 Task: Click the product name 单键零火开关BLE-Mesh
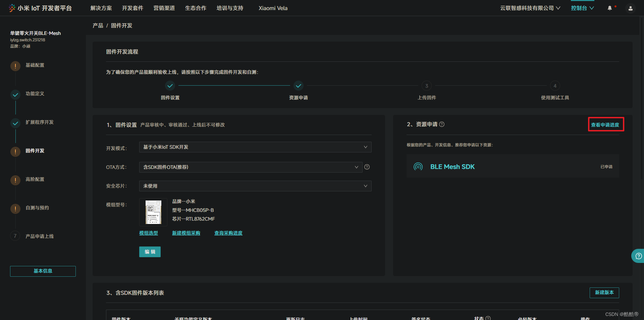[35, 33]
